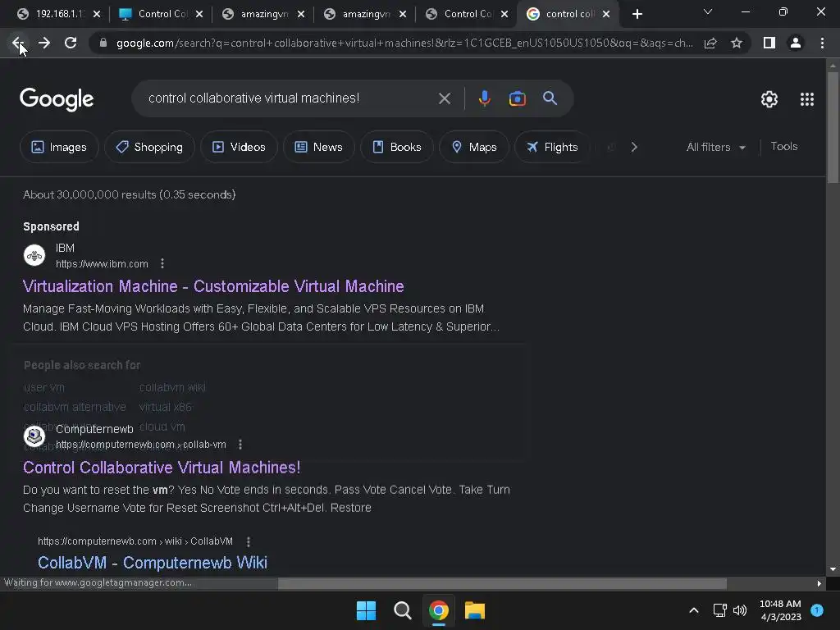
Task: Click the vertical scrollbar thumb
Action: click(x=833, y=127)
